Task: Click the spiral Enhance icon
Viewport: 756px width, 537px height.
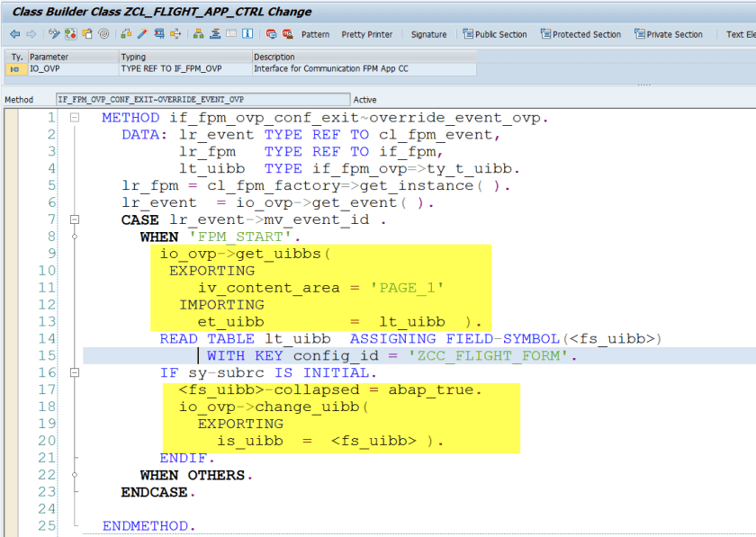Action: (x=103, y=34)
